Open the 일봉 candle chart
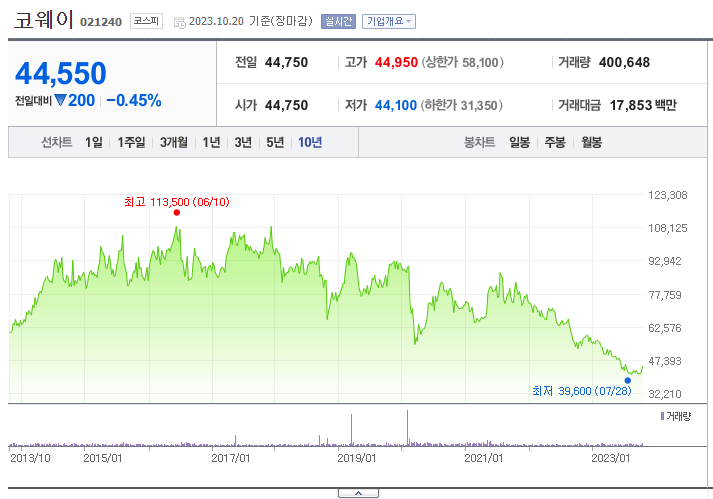Image resolution: width=713 pixels, height=499 pixels. (x=519, y=142)
